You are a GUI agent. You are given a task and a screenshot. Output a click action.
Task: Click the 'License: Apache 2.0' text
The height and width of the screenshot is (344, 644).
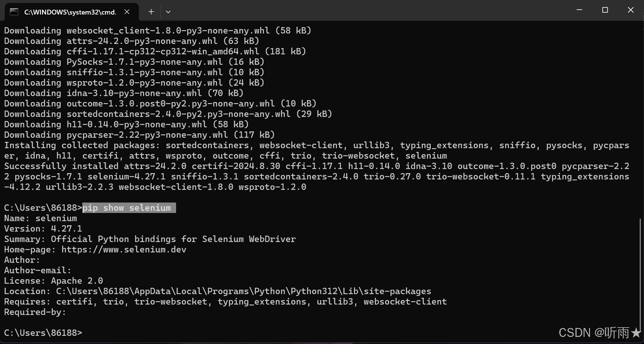coord(54,281)
